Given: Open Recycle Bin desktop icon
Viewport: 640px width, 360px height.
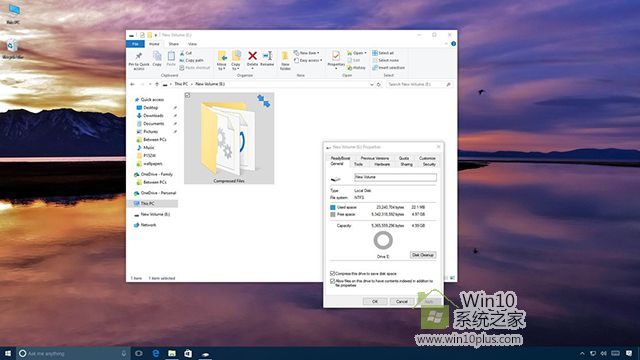Looking at the screenshot, I should pos(13,49).
